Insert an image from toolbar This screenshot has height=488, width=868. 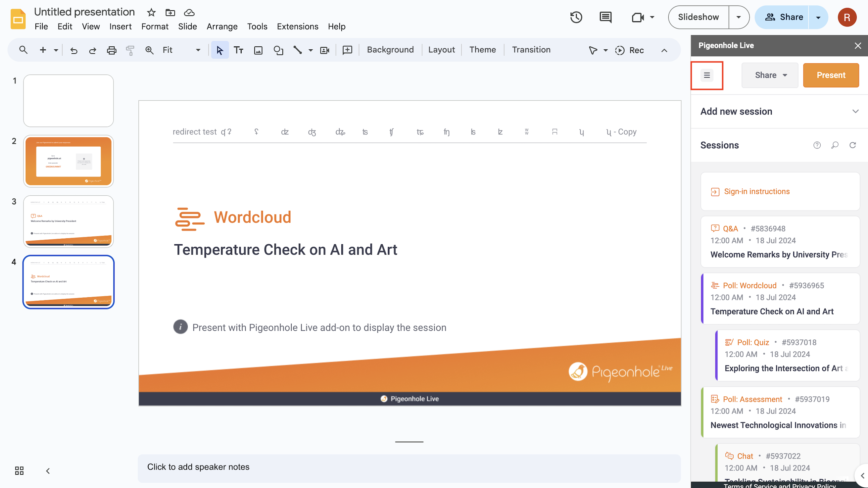click(x=258, y=50)
